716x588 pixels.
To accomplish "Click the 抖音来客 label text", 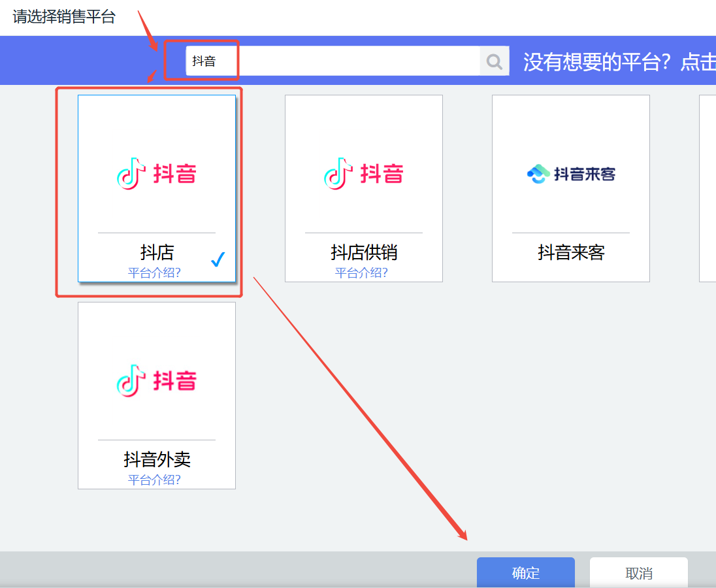I will pyautogui.click(x=571, y=252).
